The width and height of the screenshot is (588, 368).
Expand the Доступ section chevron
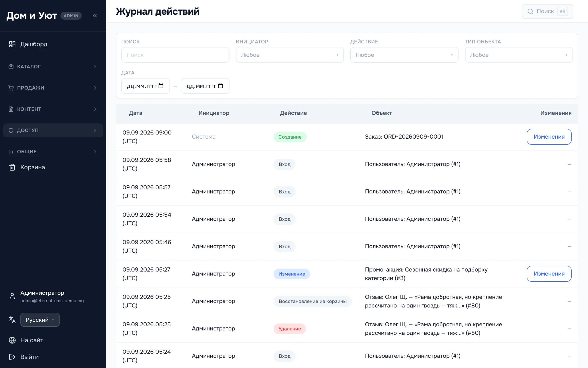tap(95, 130)
